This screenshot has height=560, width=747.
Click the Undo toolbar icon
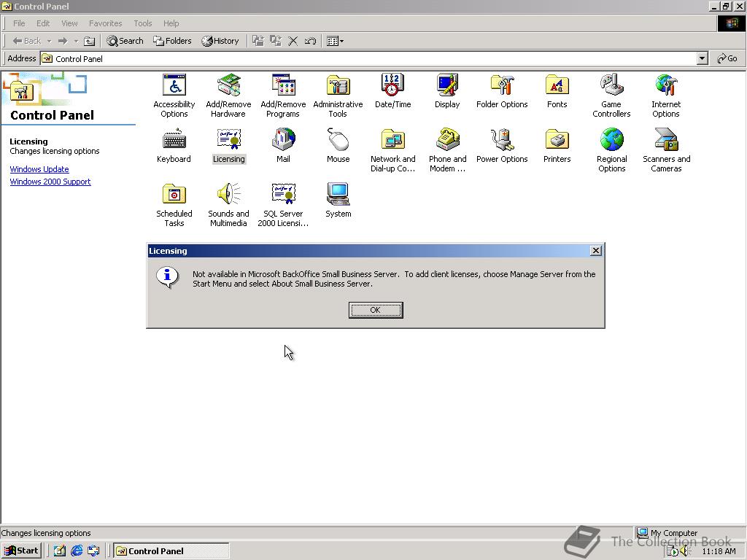[x=310, y=41]
